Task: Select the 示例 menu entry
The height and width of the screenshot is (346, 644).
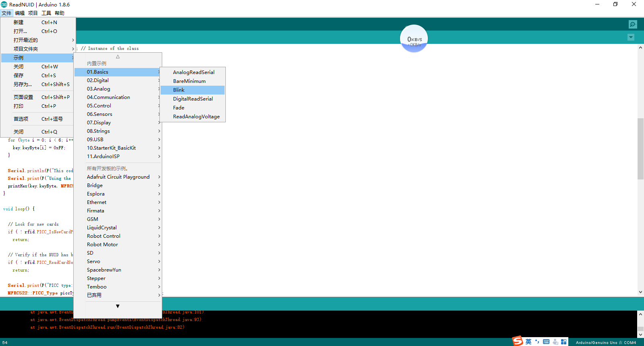Action: point(38,58)
